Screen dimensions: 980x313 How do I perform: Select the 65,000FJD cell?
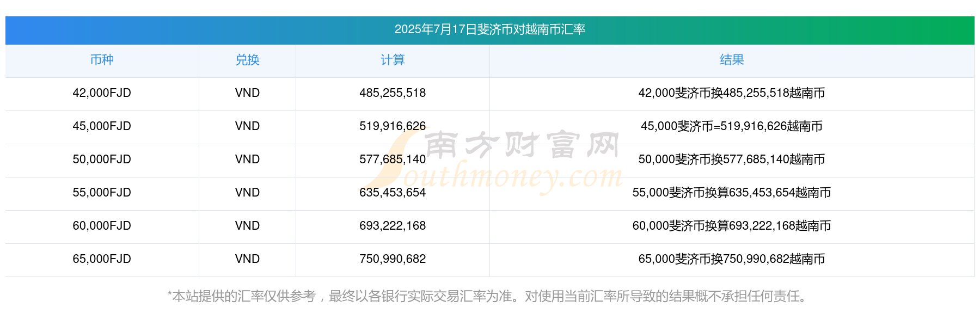(x=102, y=259)
